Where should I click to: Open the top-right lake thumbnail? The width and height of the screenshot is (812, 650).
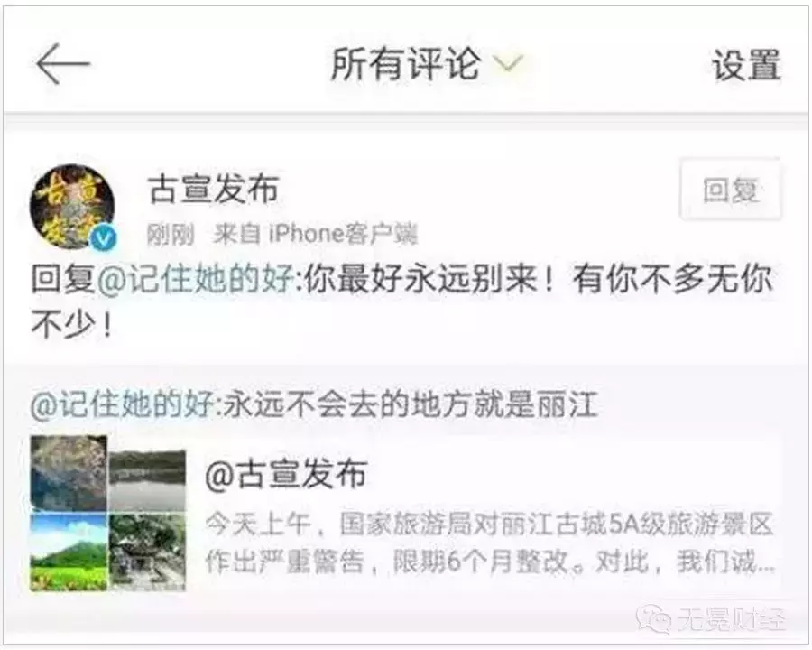[x=148, y=480]
